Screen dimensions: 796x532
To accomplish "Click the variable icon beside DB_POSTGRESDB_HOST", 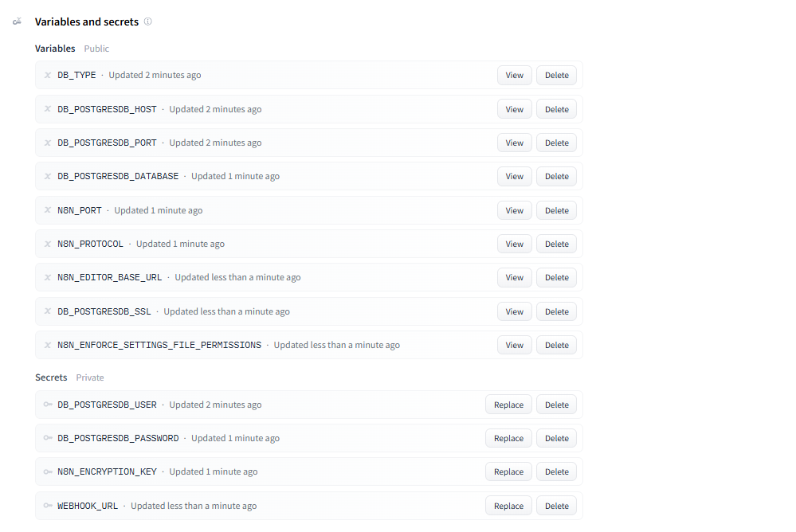I will click(47, 109).
